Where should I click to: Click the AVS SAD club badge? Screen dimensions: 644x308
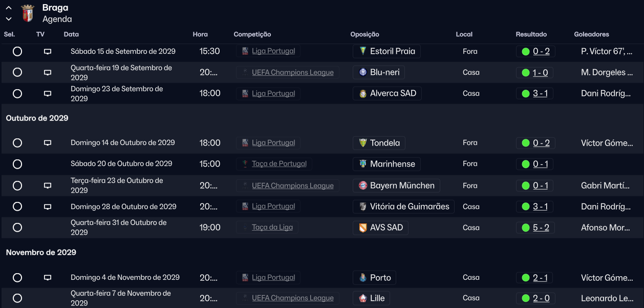363,228
